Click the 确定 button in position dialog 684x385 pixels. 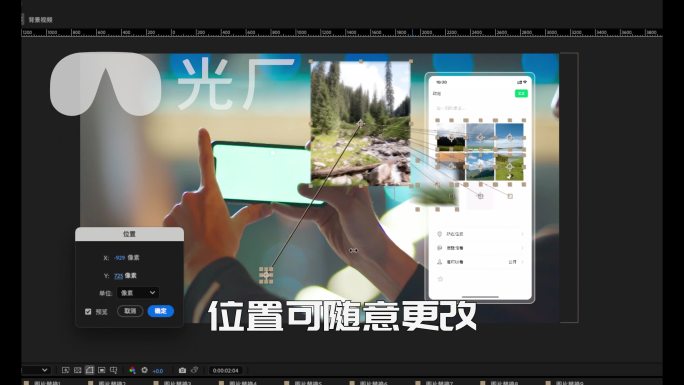tap(161, 311)
